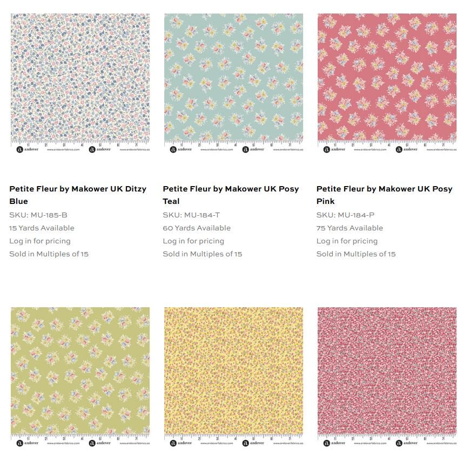Click Petite Fleur Ditzy Blue product title

pyautogui.click(x=78, y=195)
